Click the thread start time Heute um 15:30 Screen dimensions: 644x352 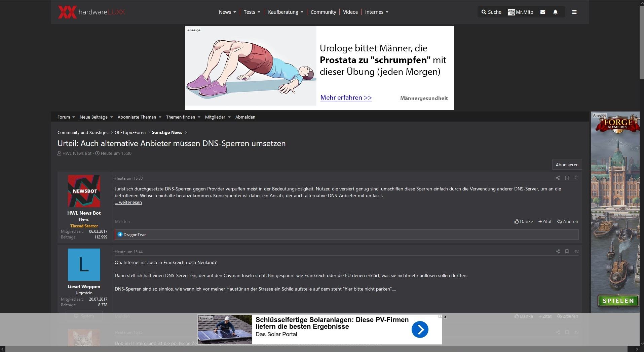(116, 153)
